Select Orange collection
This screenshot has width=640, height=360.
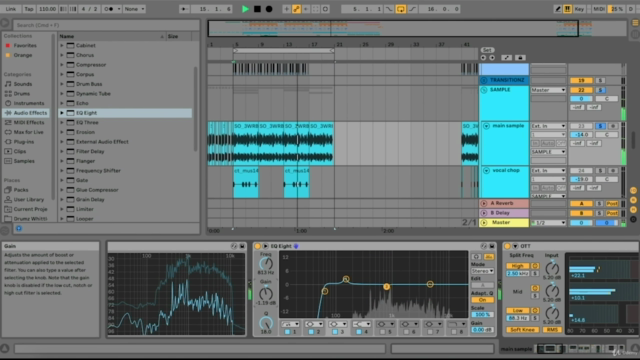tap(22, 55)
